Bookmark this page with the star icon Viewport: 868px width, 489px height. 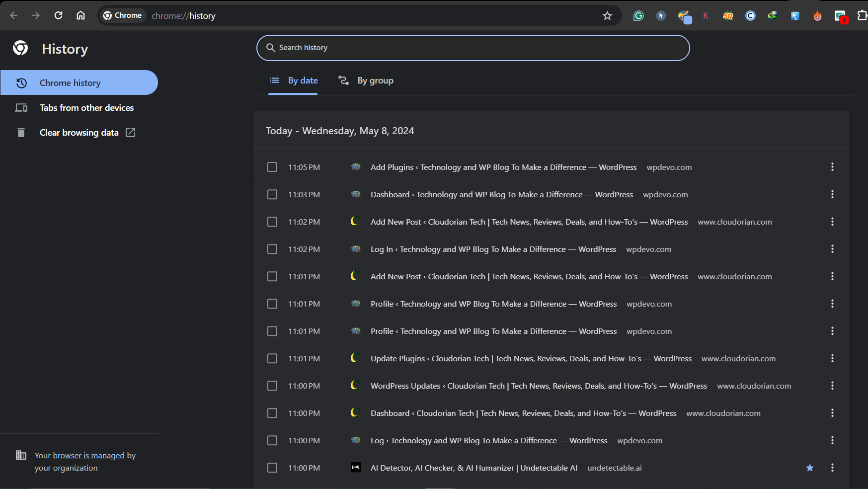coord(607,16)
